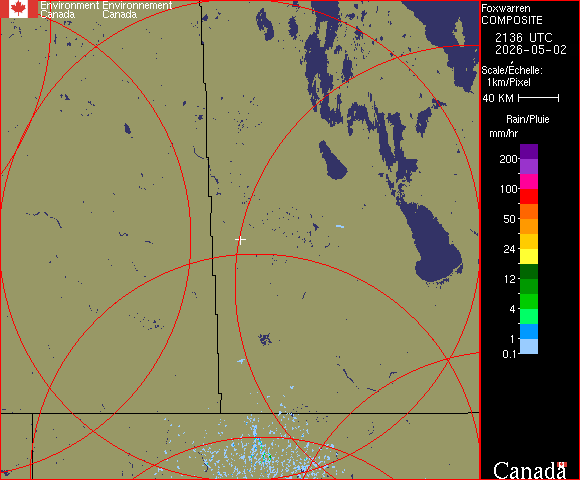
Task: Click the dark green 12 mm/hr swatch
Action: [529, 271]
